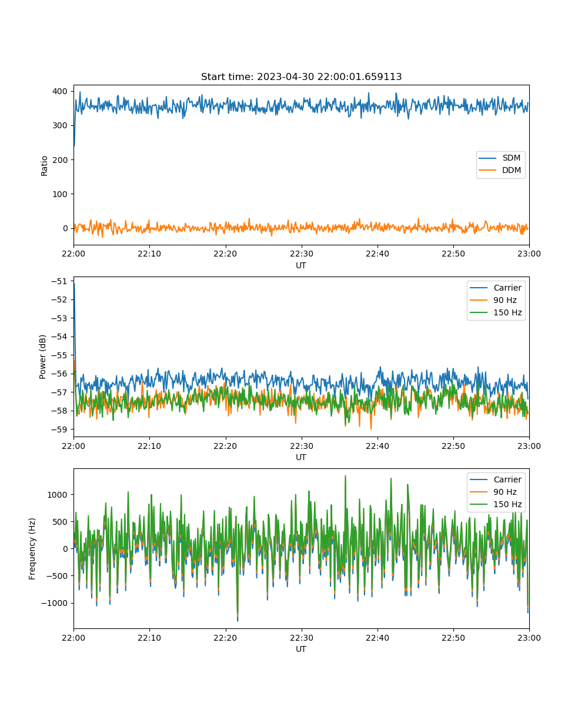Viewport: 588px width, 706px height.
Task: Click the UT label below the Frequency plot
Action: click(301, 649)
